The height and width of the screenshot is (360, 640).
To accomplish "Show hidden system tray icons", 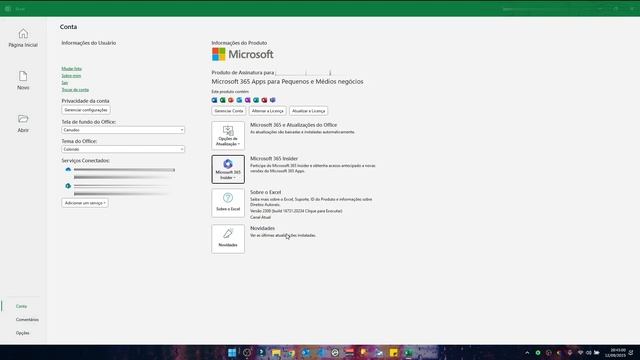I will (x=527, y=353).
